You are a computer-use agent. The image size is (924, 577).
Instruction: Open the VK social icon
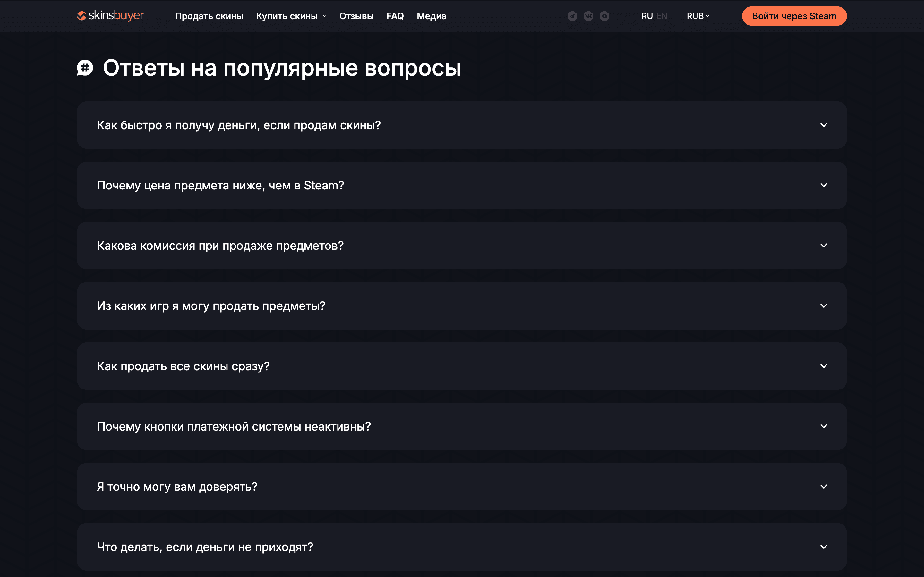pyautogui.click(x=588, y=16)
